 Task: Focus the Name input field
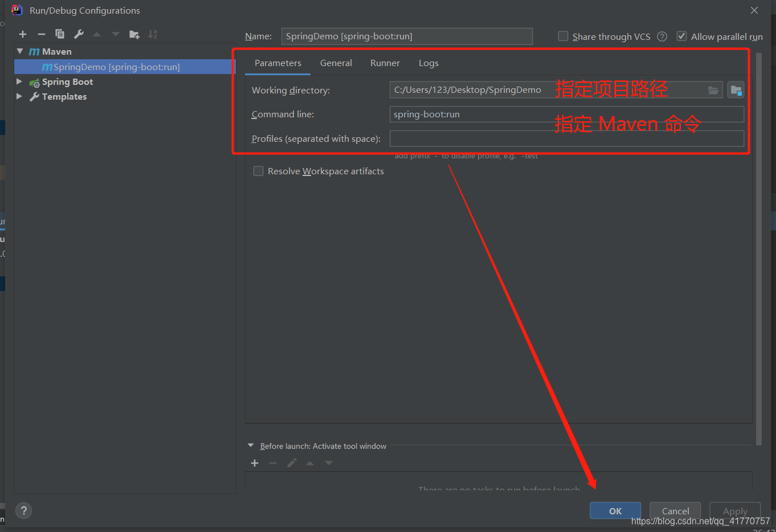[x=407, y=36]
